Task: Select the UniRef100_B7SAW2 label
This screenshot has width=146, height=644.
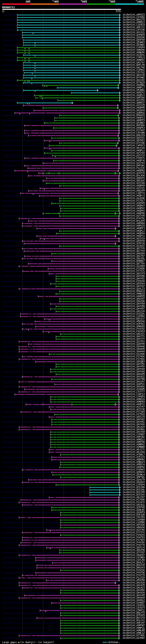Action: (134, 77)
